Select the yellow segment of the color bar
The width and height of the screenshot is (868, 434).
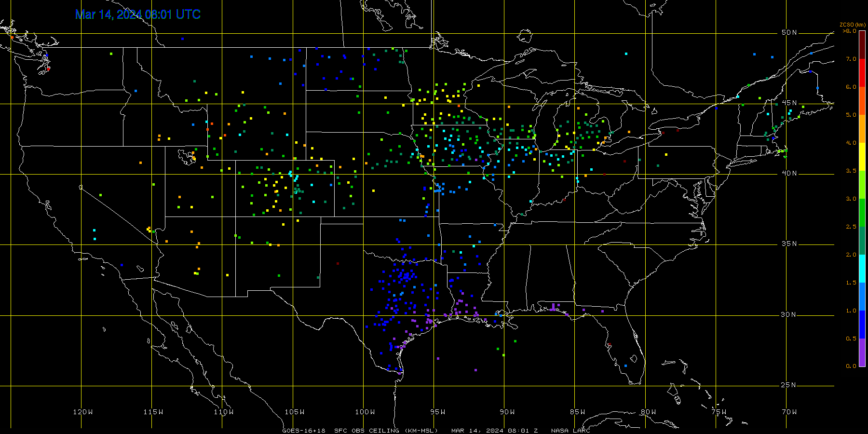(862, 157)
